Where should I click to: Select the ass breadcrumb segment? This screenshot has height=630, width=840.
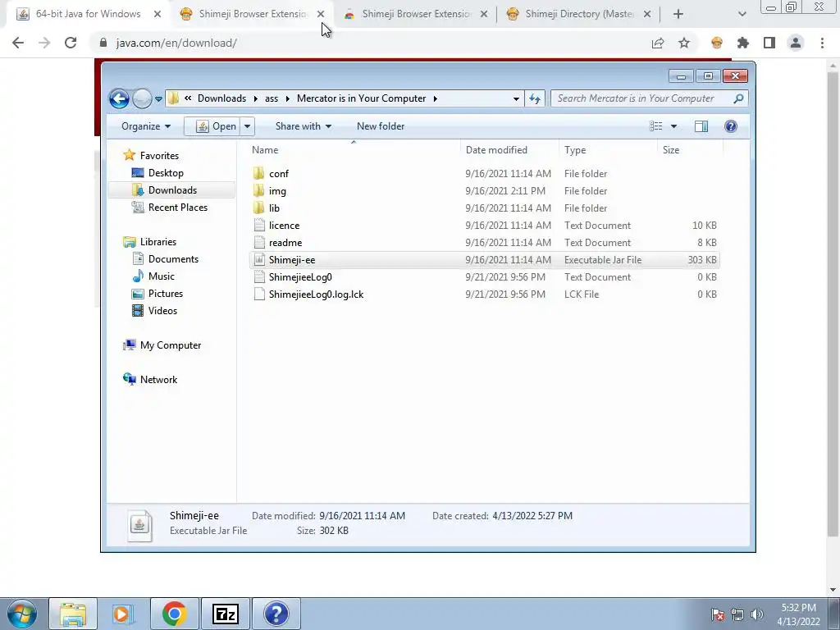tap(272, 98)
